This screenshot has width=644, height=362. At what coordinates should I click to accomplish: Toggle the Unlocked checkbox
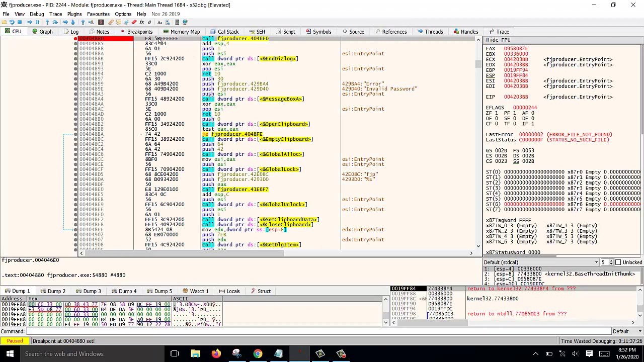(x=618, y=262)
